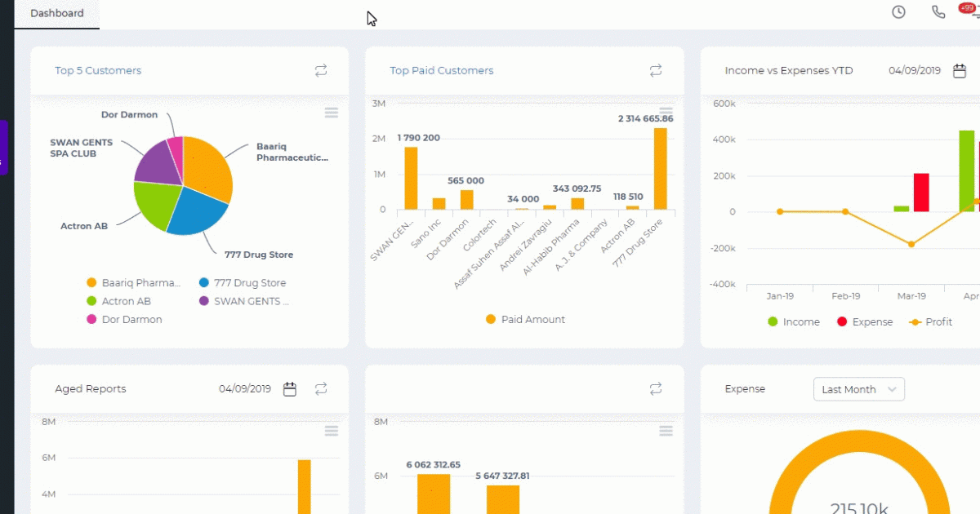Open chart menu in Aged Reports chart
Screen dimensions: 980x514
coord(332,431)
